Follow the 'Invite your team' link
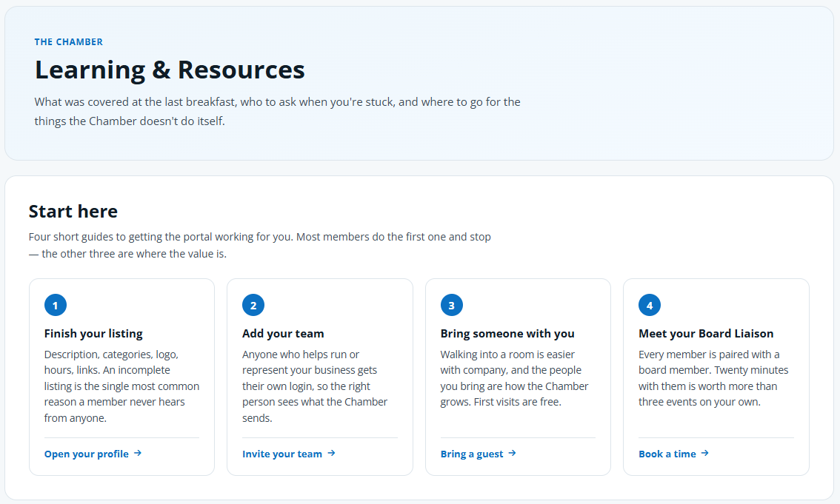 click(x=289, y=454)
